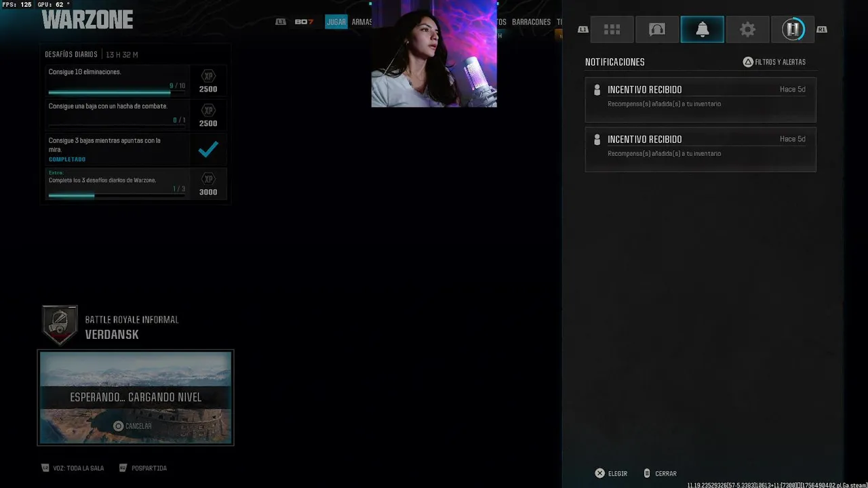Viewport: 868px width, 488px height.
Task: Open the headset social channels tab
Action: pyautogui.click(x=656, y=29)
